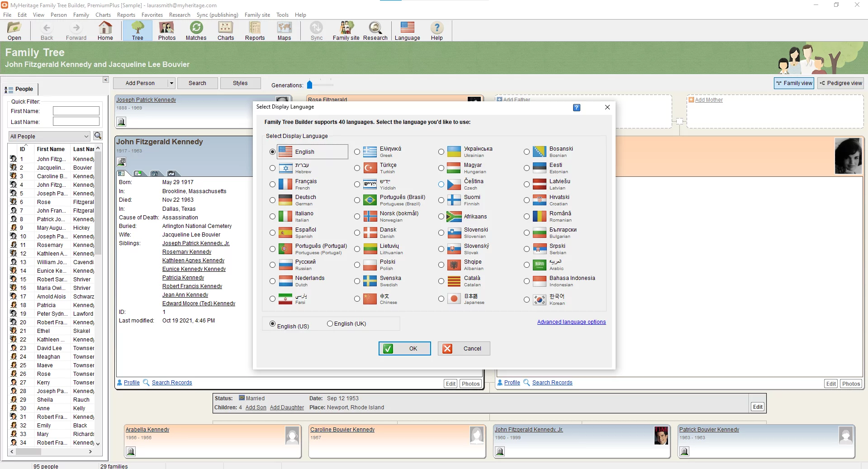Click the Sync toolbar icon

317,31
